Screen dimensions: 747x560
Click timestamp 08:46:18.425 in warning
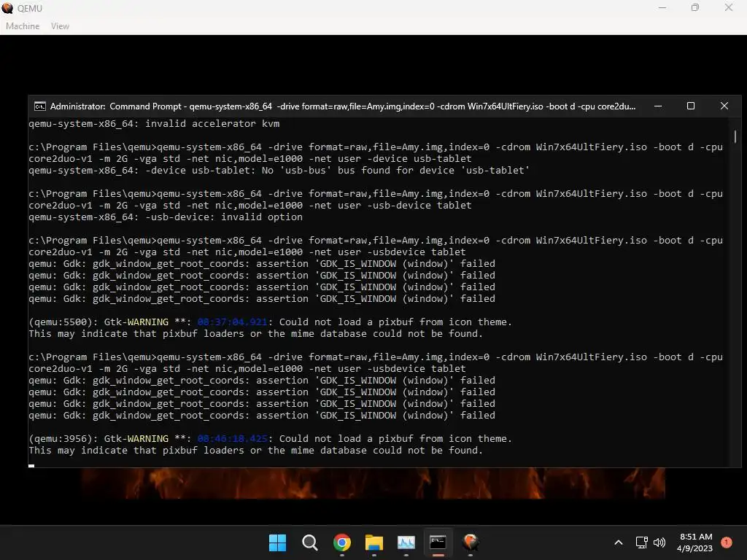click(x=232, y=439)
